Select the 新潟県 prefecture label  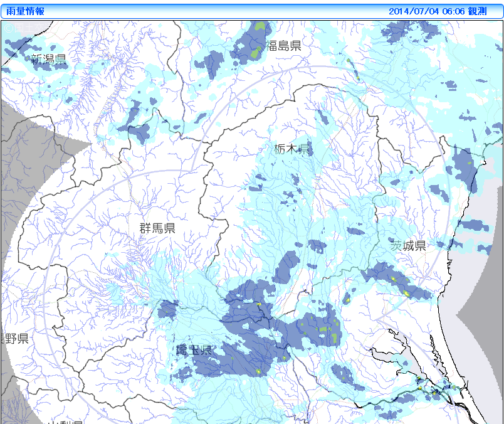coord(49,59)
